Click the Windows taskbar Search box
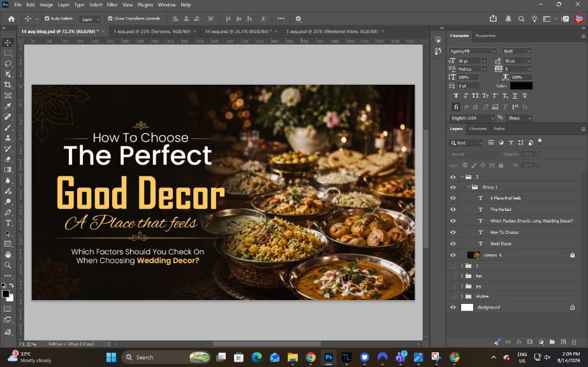 (154, 357)
